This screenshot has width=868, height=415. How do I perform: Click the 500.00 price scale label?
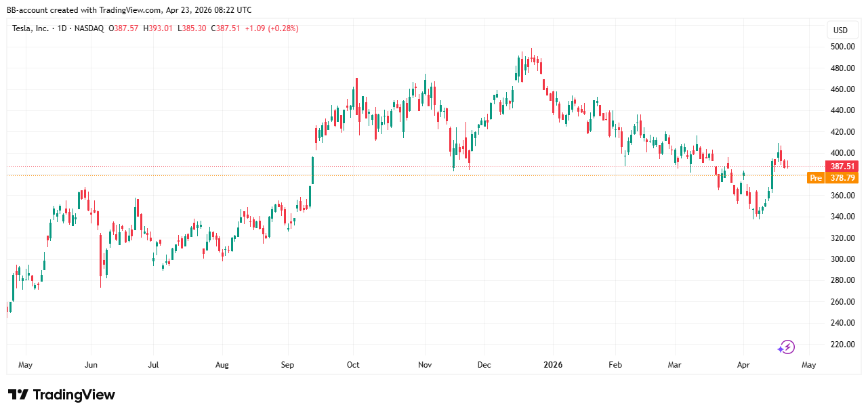[842, 47]
